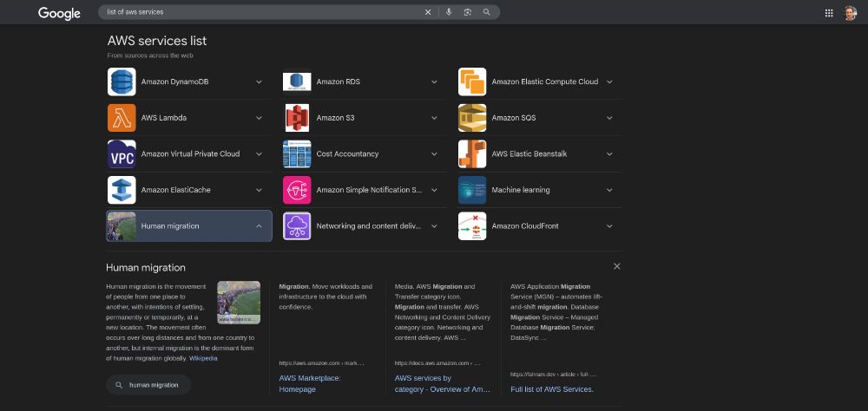Image resolution: width=868 pixels, height=411 pixels.
Task: Click the AWS services list heading
Action: coord(157,41)
